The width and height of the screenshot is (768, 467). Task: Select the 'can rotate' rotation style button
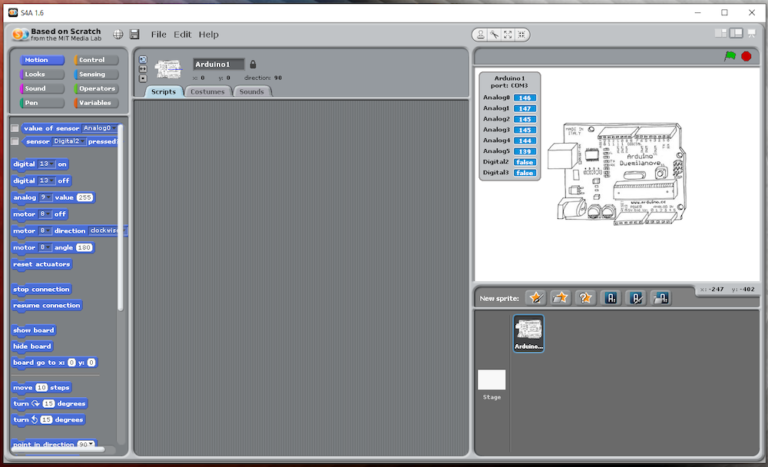point(143,59)
